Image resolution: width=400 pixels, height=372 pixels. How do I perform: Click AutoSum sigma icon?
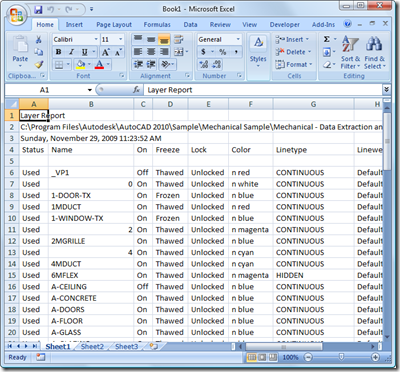tap(327, 39)
